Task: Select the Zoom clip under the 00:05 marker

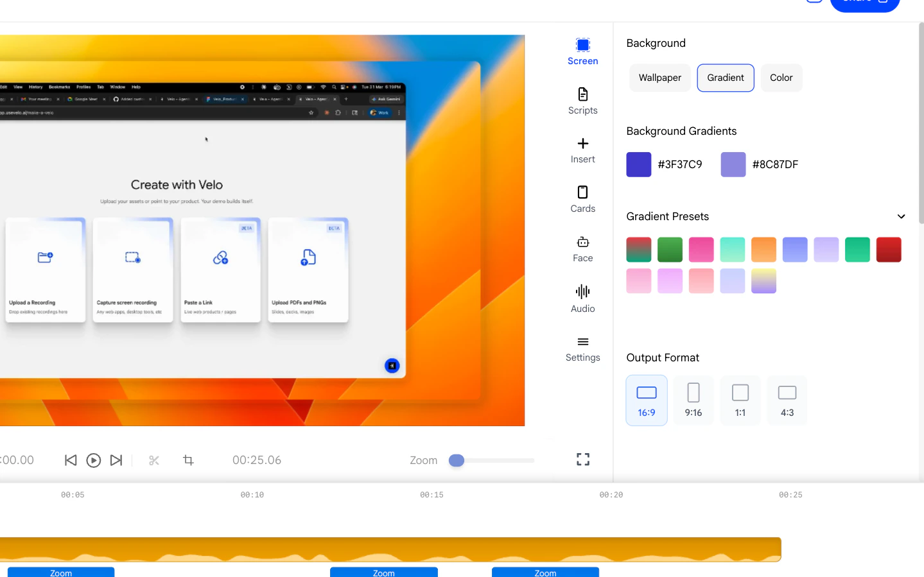Action: click(61, 573)
